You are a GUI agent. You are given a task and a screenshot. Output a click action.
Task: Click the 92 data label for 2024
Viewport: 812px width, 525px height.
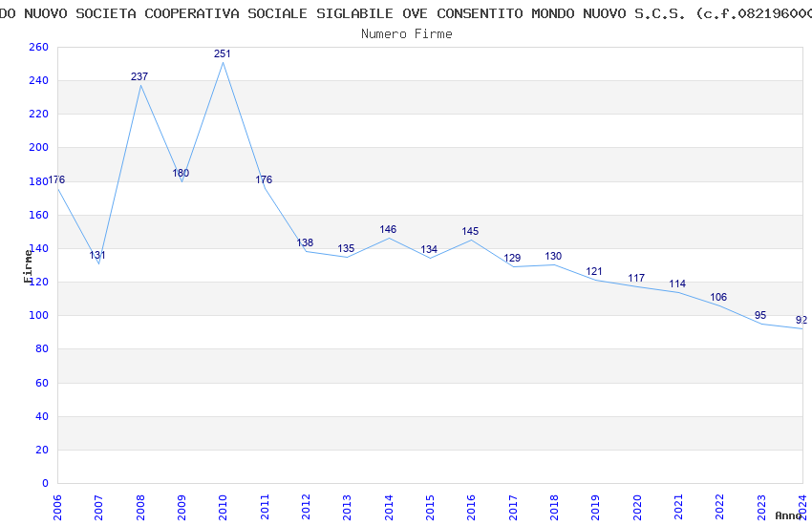coord(801,320)
